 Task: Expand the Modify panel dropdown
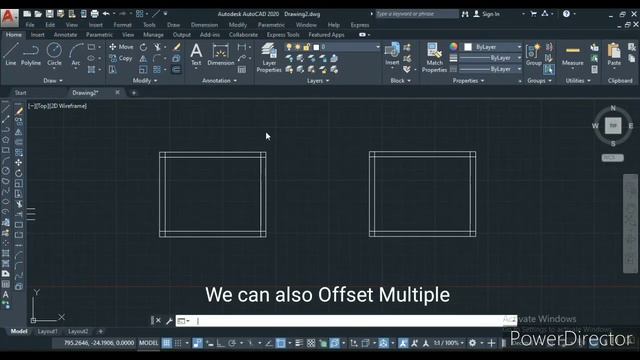[145, 81]
